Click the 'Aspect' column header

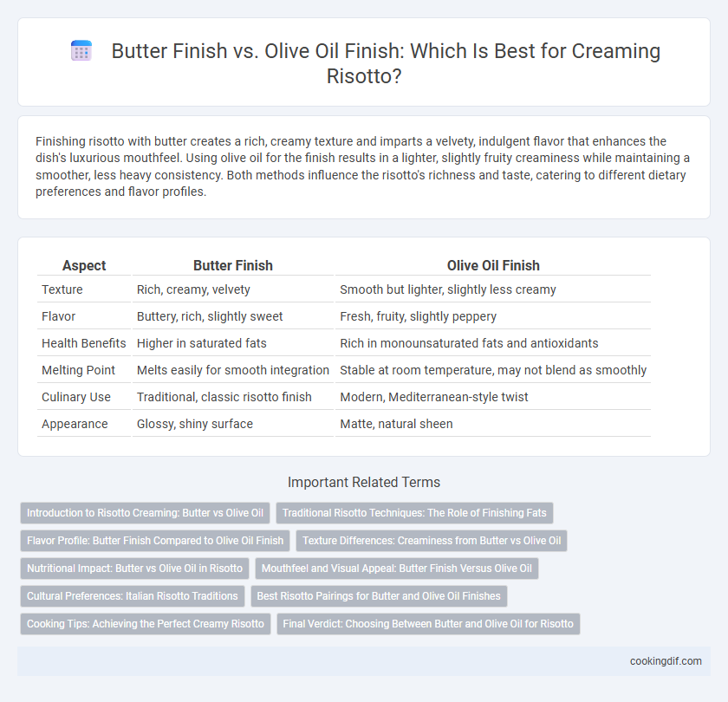[x=84, y=265]
